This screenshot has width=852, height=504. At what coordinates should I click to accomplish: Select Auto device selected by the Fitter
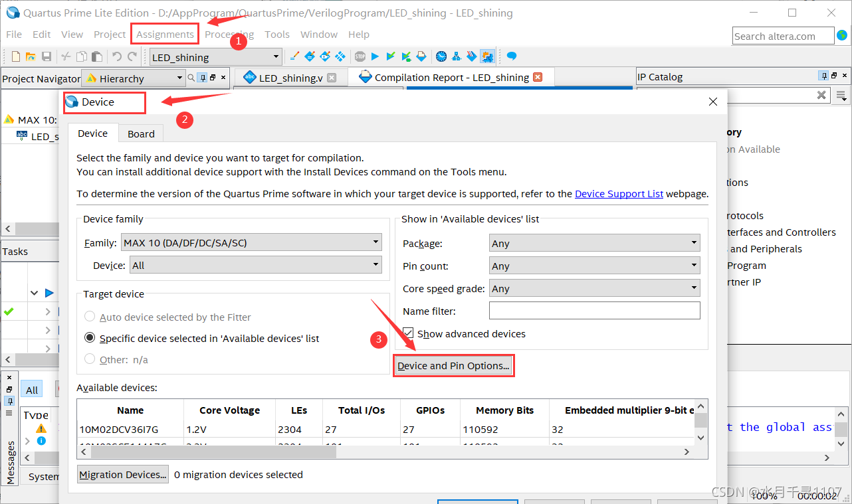coord(90,317)
